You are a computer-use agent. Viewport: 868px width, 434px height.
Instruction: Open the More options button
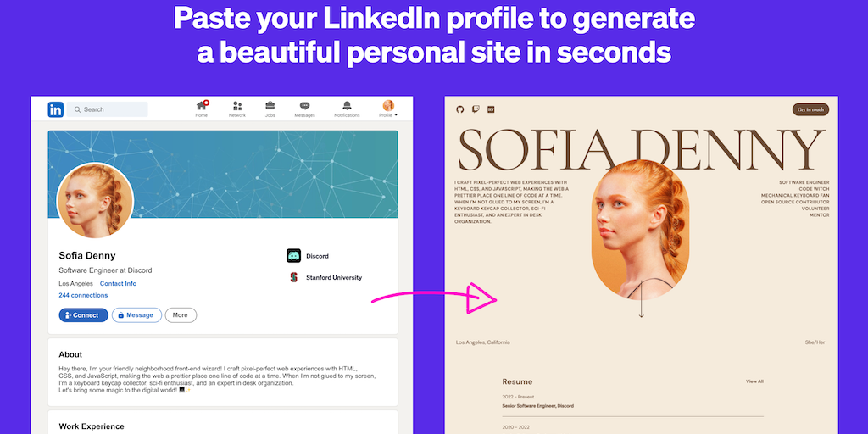coord(181,315)
